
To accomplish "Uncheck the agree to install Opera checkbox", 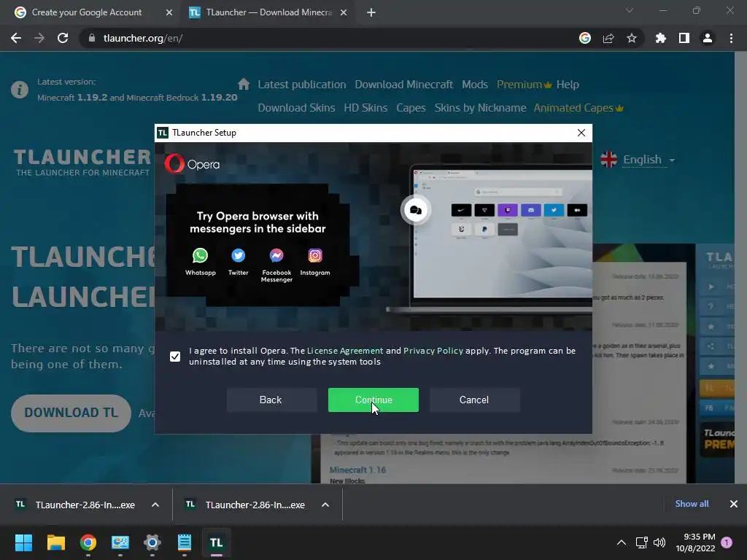I will (x=175, y=356).
